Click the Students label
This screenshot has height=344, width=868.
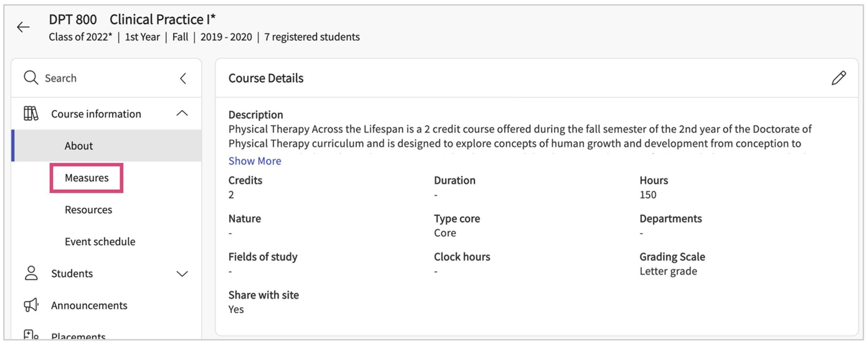(72, 274)
